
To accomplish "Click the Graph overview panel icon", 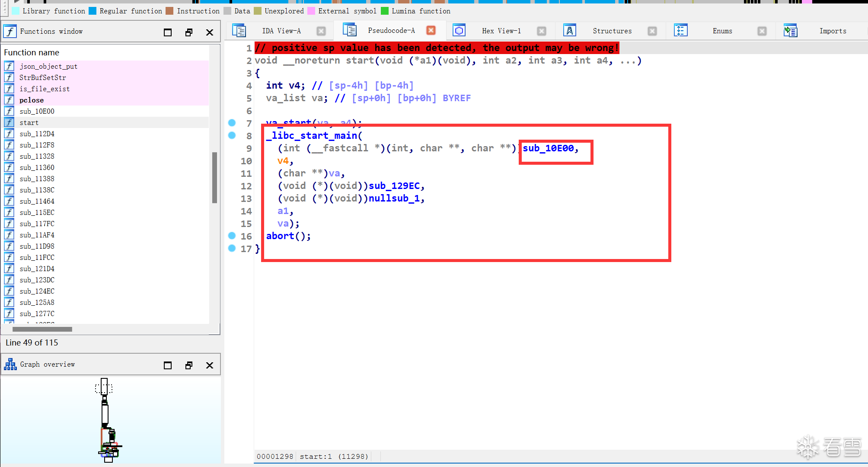I will [x=10, y=365].
